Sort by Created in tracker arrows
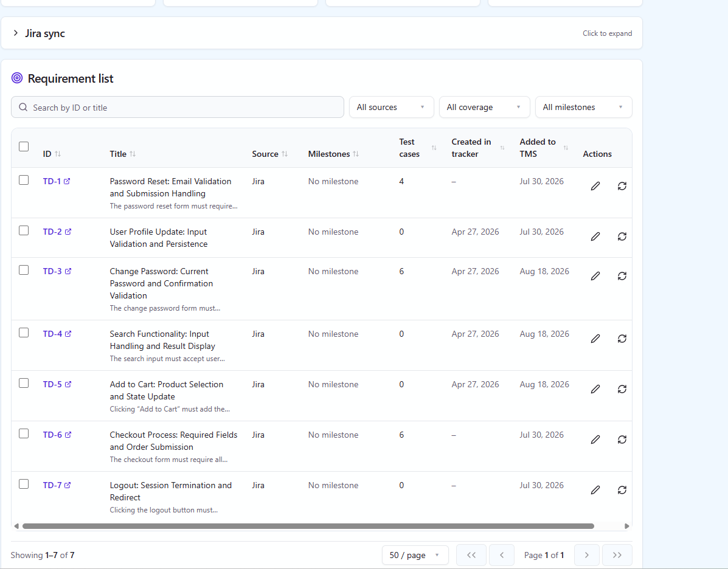This screenshot has width=728, height=569. (x=502, y=148)
